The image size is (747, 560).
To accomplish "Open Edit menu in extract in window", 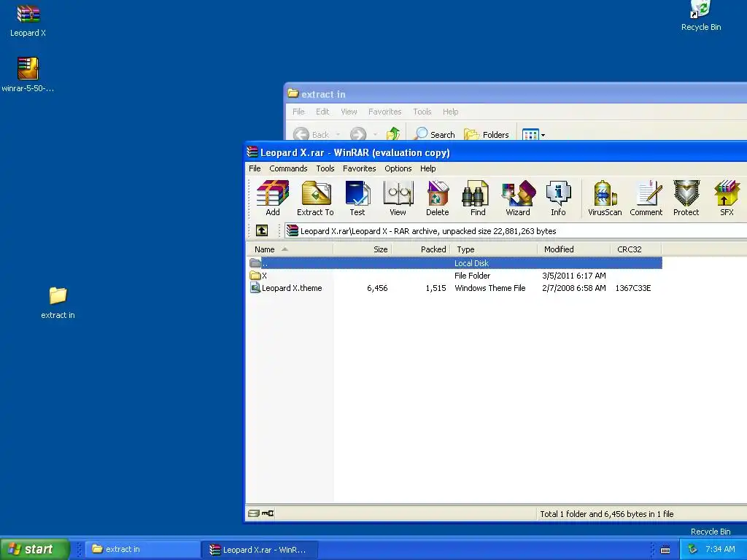I will tap(322, 112).
